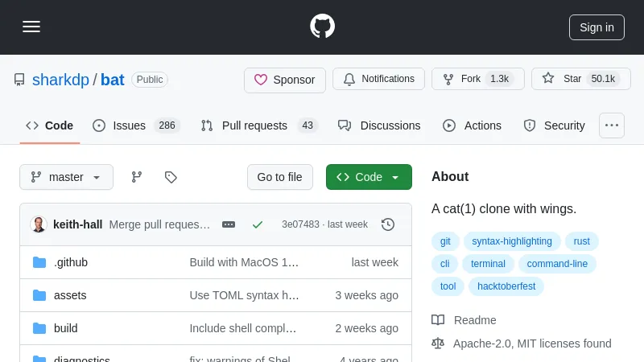Image resolution: width=644 pixels, height=362 pixels.
Task: Select the syntax-highlighting topic tag
Action: pos(512,241)
